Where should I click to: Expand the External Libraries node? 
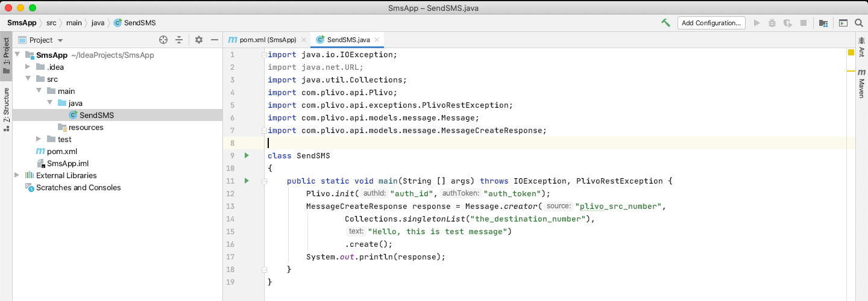tap(17, 175)
